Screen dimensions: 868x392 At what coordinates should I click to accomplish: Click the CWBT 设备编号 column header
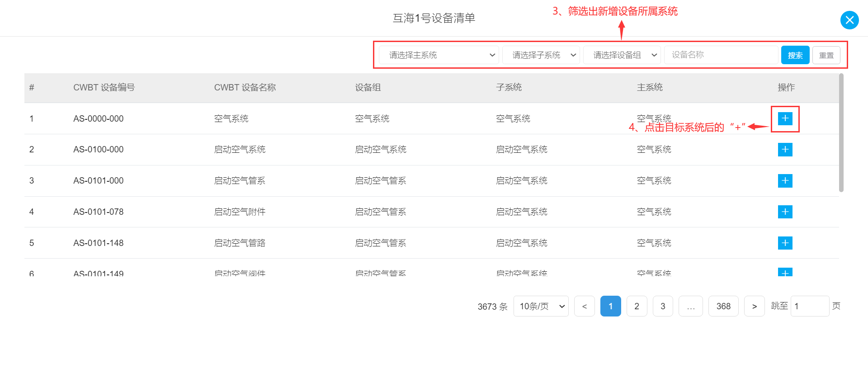tap(104, 87)
